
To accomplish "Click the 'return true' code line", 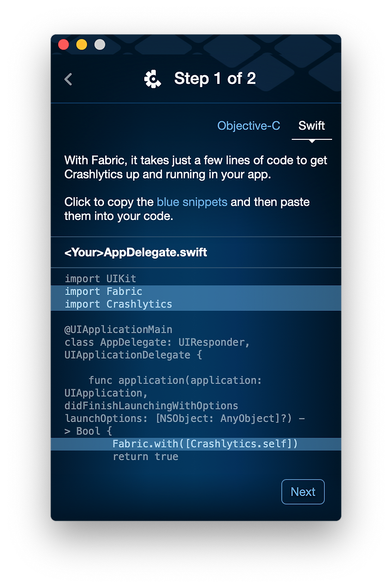I will 145,457.
